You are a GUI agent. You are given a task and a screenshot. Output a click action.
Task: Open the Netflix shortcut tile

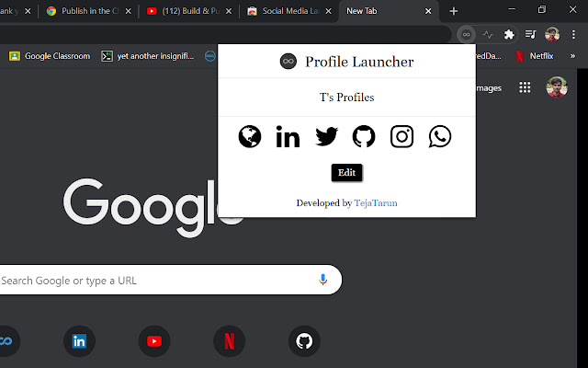point(229,341)
